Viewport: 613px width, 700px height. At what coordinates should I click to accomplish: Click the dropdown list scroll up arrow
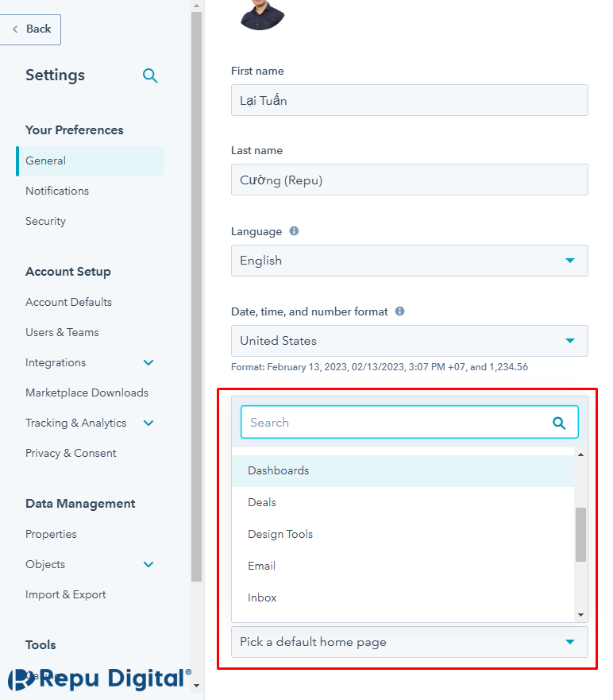click(580, 454)
